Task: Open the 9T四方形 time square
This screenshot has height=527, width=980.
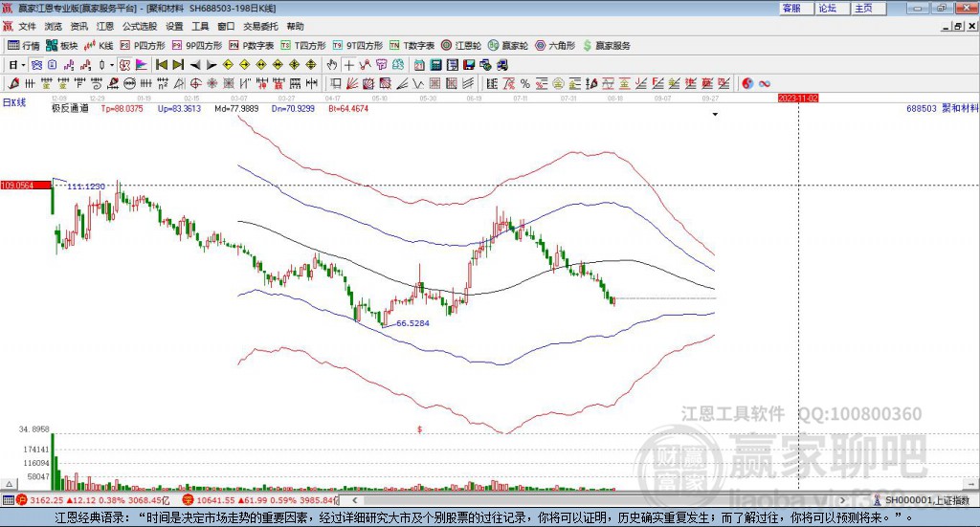Action: coord(358,46)
